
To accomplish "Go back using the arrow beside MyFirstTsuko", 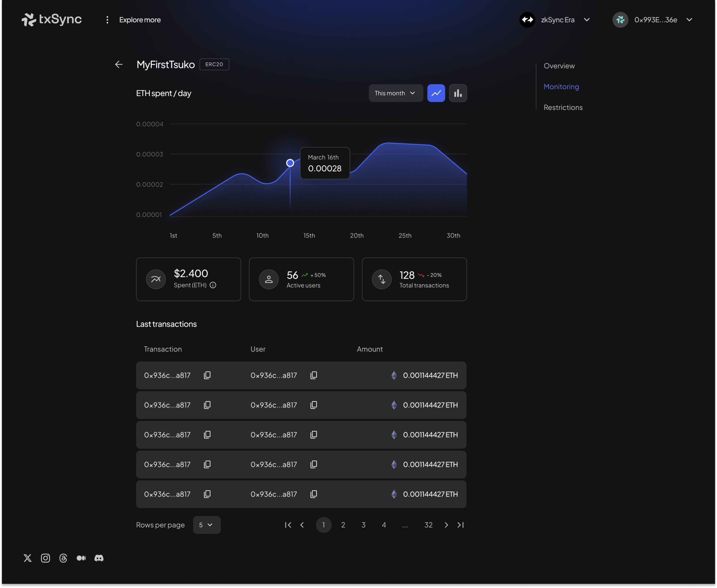I will [118, 64].
